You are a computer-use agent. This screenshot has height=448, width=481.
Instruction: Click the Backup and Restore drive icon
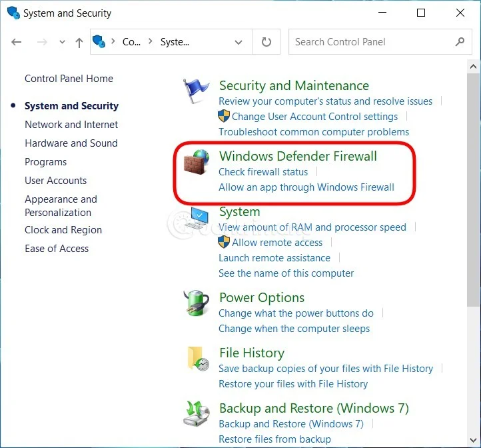197,413
